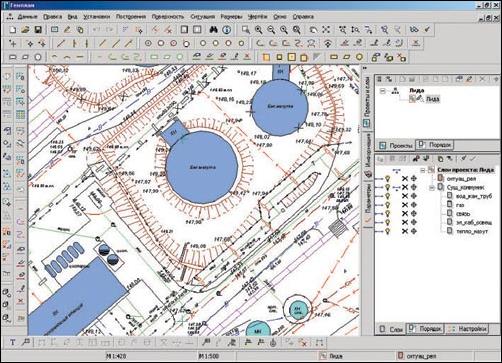Toggle lightbulb visibility for layer связь
This screenshot has height=363, width=502.
click(x=388, y=213)
